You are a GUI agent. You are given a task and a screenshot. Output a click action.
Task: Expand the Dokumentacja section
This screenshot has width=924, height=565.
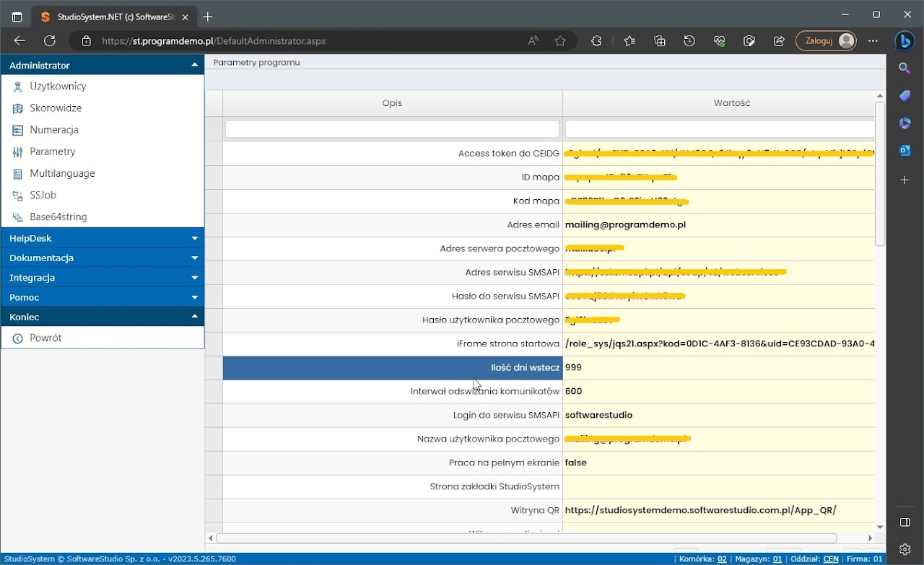[x=103, y=258]
